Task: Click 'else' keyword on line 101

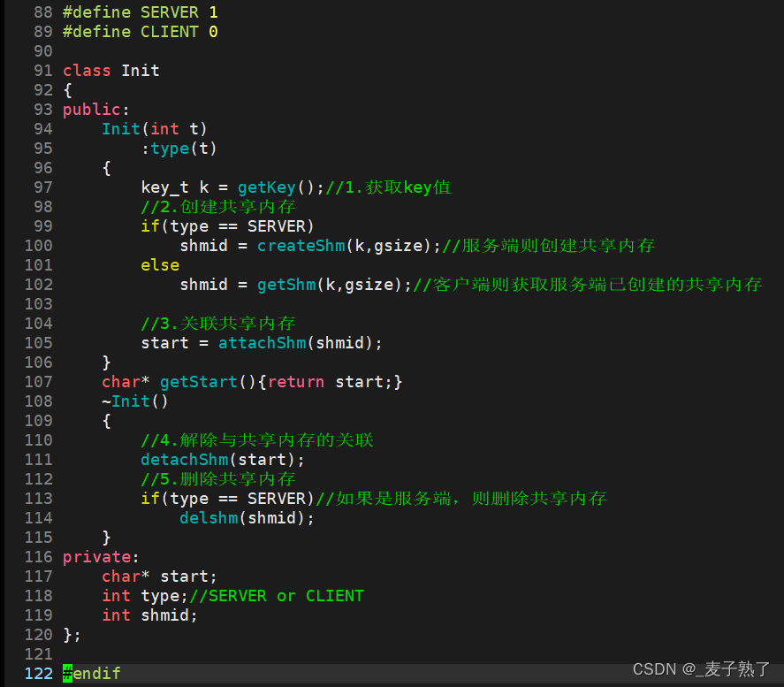Action: (160, 265)
